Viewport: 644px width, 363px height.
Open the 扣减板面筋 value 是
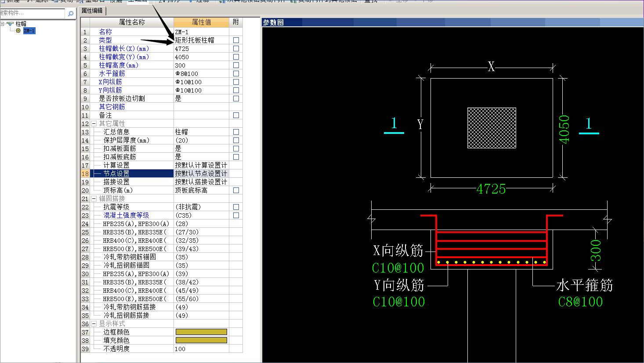[x=201, y=149]
